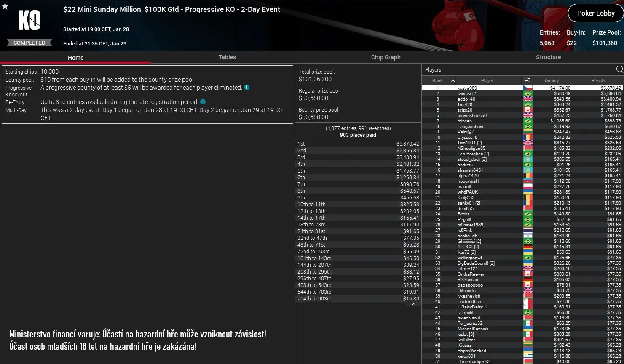Click the Rank sort chevron arrow
The height and width of the screenshot is (364, 624).
point(453,80)
